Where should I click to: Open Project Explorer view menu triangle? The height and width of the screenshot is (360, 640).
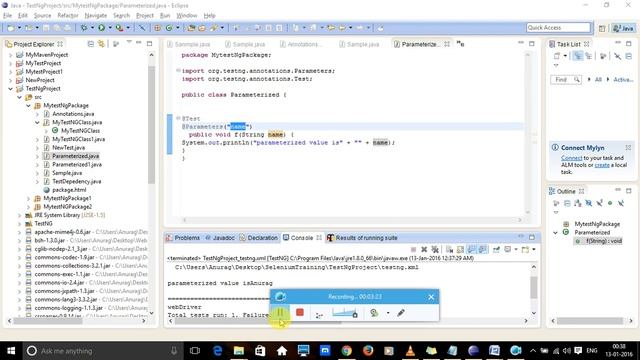129,42
